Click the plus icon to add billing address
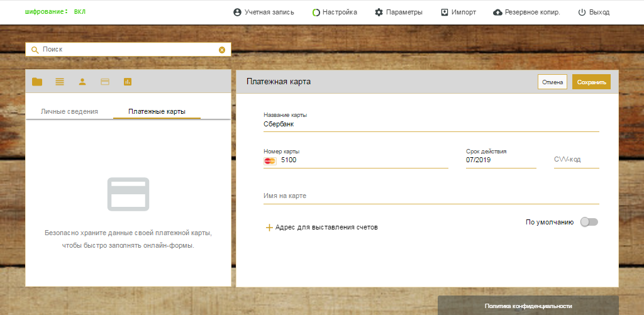Screen dimensions: 644x315 269,228
